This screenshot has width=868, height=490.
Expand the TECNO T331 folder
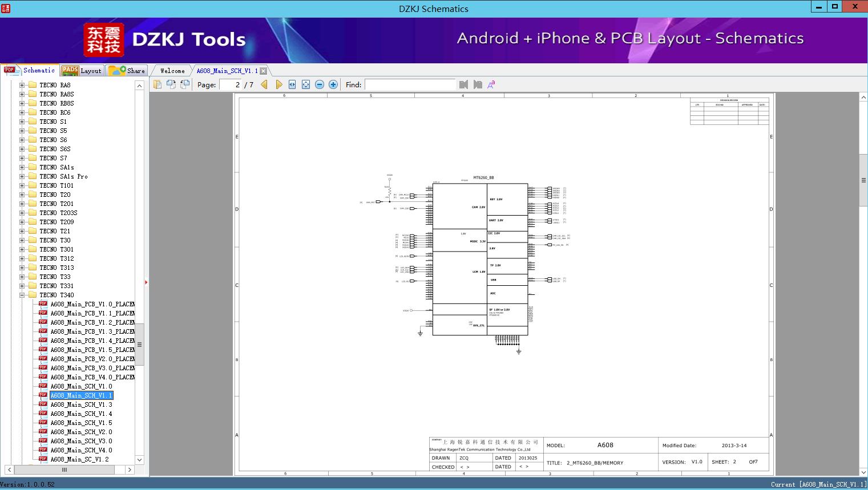pos(22,286)
